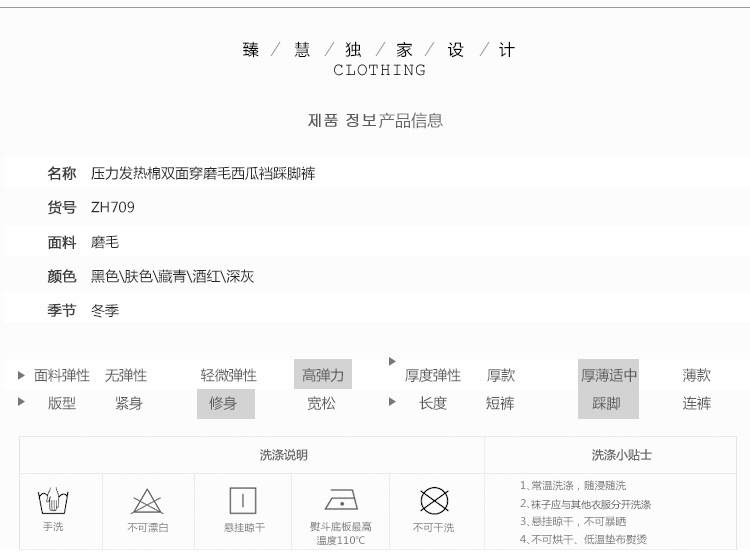
Task: Click tip 3 悬挂晾干，不可暴晒
Action: [x=573, y=521]
